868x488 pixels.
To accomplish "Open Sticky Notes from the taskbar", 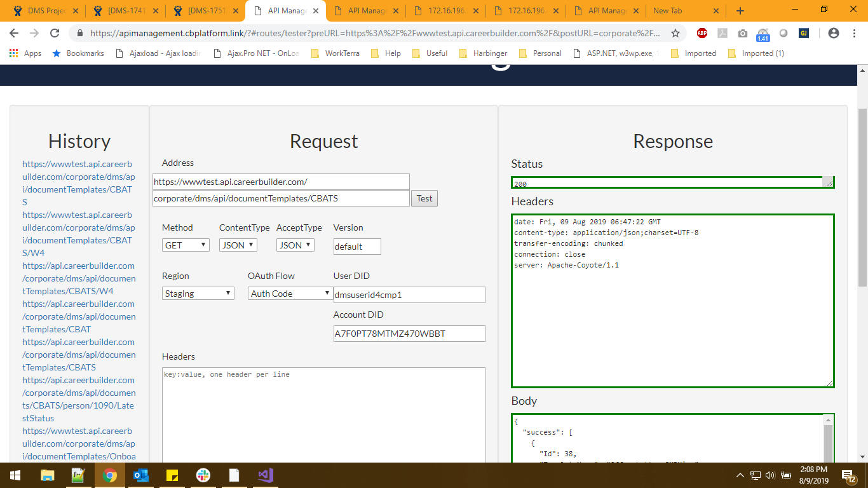I will coord(172,475).
